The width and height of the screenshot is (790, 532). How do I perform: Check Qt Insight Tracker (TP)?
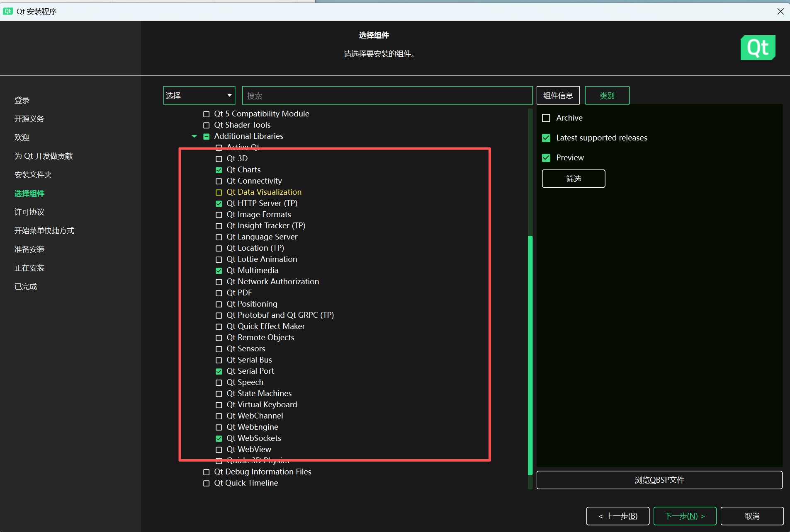point(219,226)
